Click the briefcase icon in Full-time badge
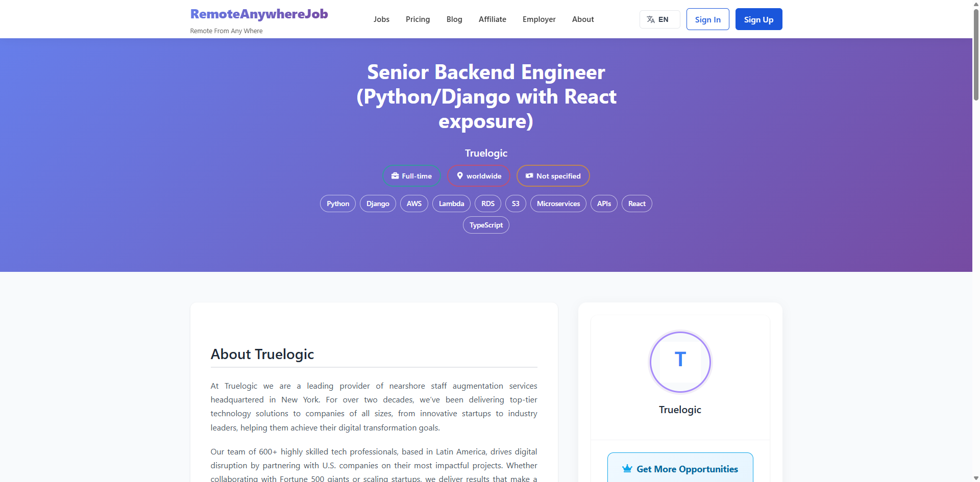The width and height of the screenshot is (980, 482). [x=395, y=176]
